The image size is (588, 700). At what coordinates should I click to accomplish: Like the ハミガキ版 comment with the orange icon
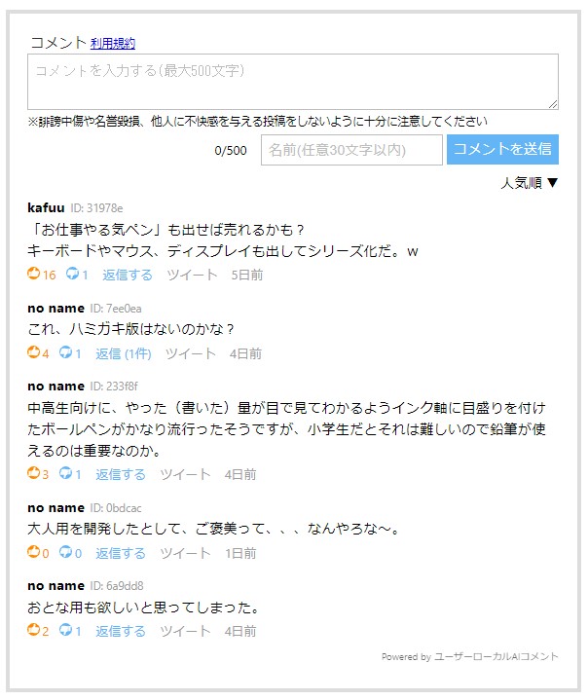(x=34, y=353)
